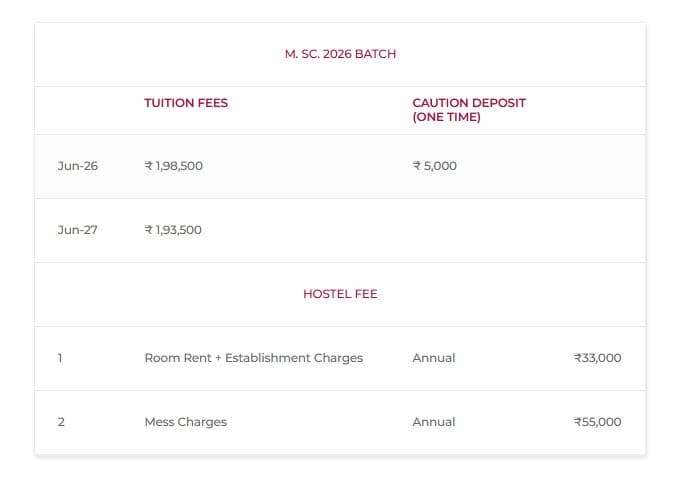Click the CAUTION DEPOSIT (ONE TIME) header
The width and height of the screenshot is (675, 499).
coord(468,110)
